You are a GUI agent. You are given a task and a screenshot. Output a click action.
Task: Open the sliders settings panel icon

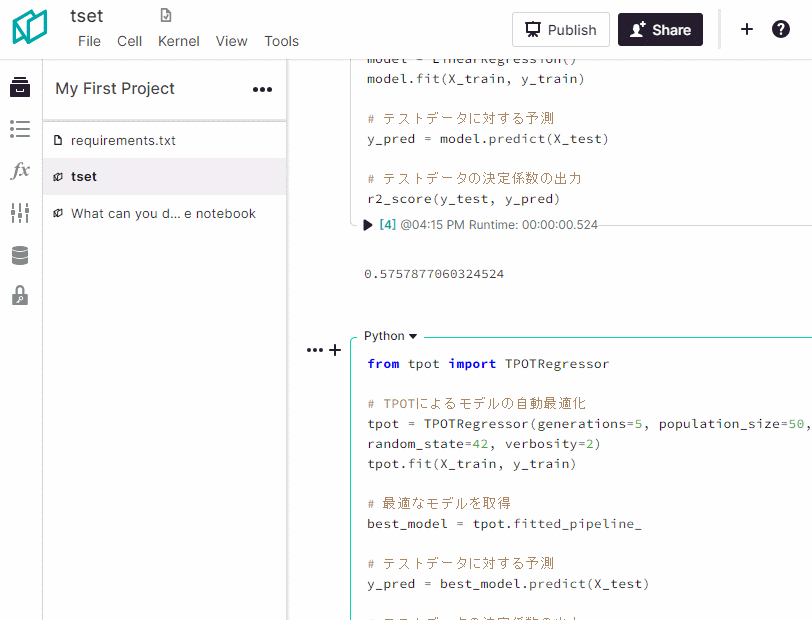click(20, 213)
